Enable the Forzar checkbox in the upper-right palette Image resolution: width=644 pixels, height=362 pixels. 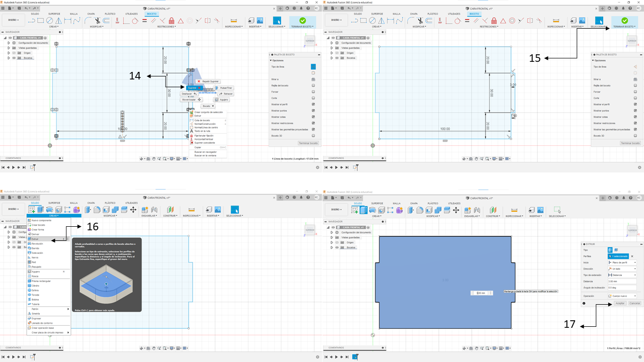(635, 92)
